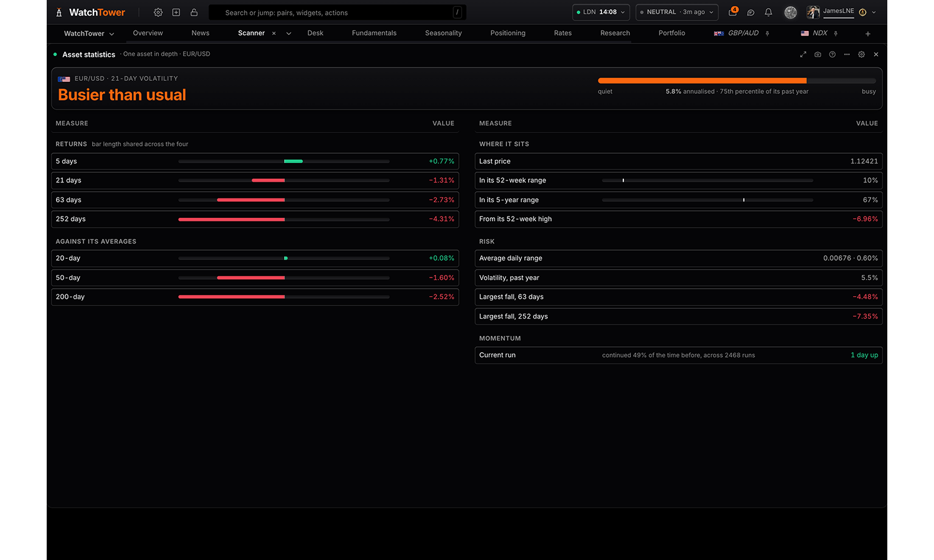
Task: Open global settings gear in top bar
Action: tap(158, 12)
